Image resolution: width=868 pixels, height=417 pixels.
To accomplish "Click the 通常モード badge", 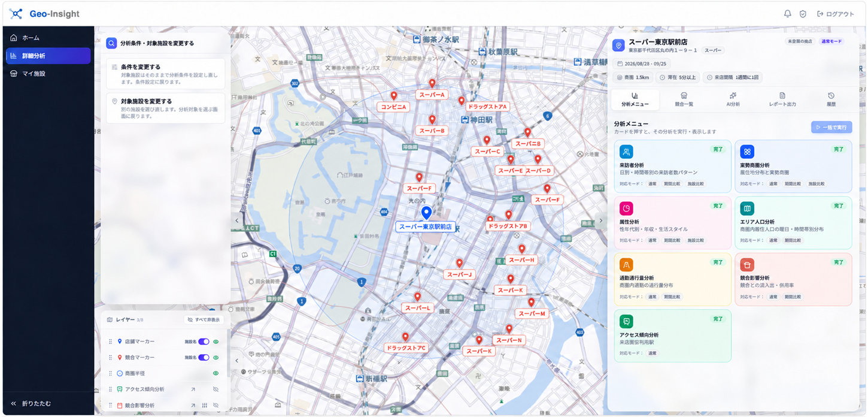I will [831, 41].
